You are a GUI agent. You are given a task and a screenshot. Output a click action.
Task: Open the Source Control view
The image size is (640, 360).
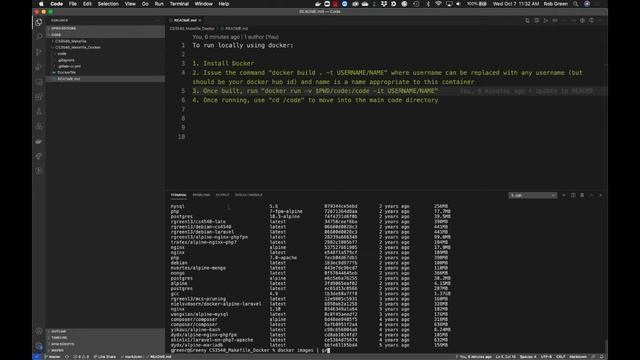(x=39, y=52)
